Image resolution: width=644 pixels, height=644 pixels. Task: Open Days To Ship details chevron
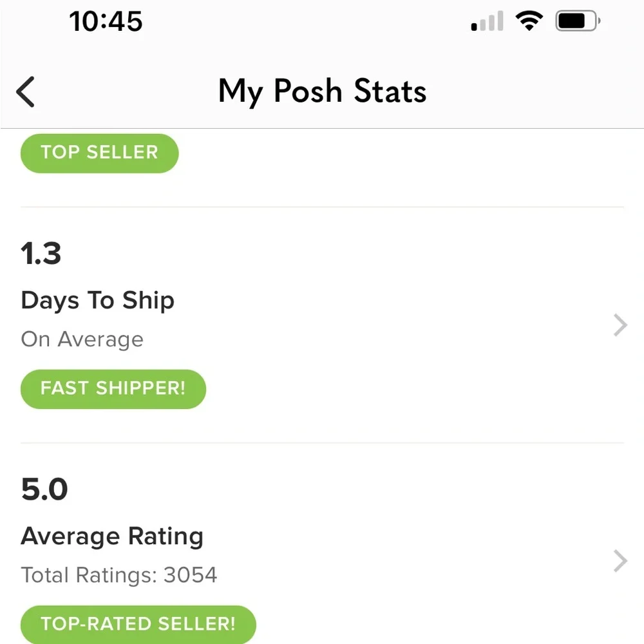coord(620,325)
